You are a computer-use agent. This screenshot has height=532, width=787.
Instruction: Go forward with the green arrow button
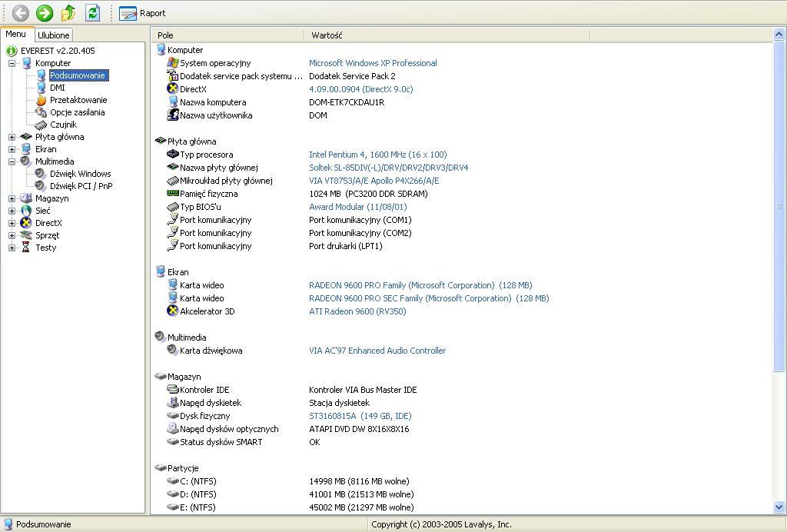pyautogui.click(x=44, y=13)
